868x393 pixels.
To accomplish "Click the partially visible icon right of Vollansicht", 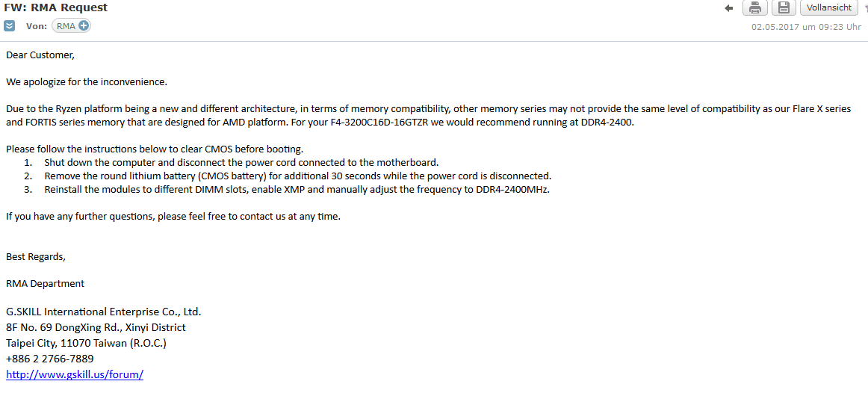I will [865, 7].
